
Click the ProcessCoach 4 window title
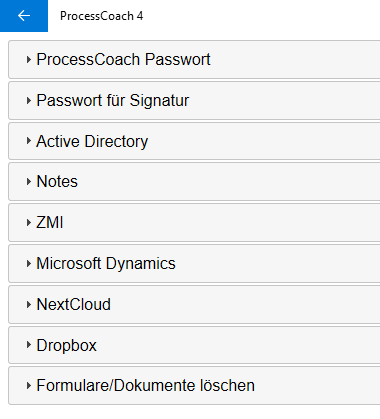101,16
